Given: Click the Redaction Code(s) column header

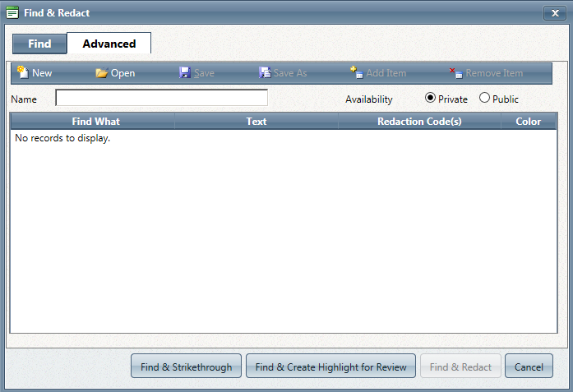Looking at the screenshot, I should (419, 122).
